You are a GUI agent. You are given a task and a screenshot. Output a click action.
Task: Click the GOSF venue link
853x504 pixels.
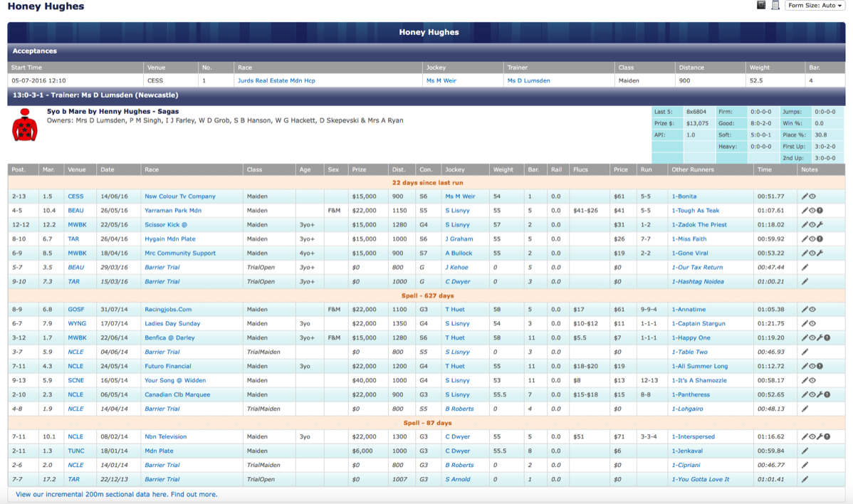(76, 310)
